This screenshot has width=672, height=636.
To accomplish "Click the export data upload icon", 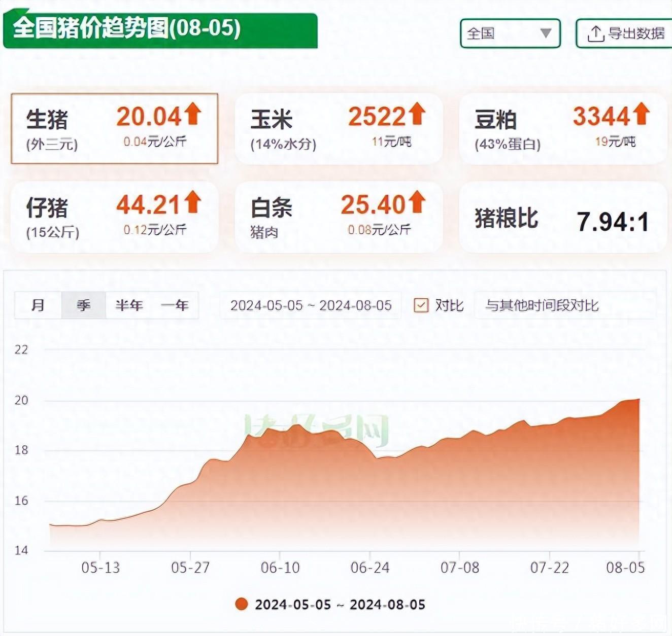I will (x=595, y=34).
